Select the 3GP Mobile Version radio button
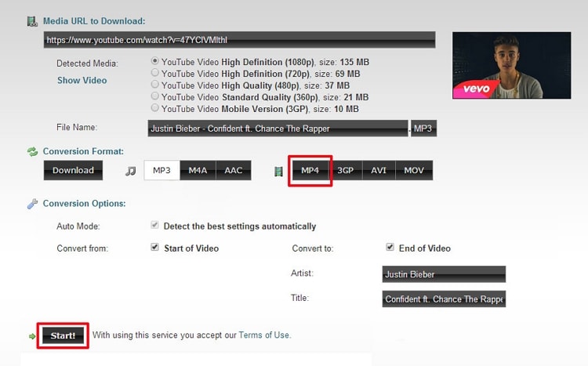 [x=154, y=108]
